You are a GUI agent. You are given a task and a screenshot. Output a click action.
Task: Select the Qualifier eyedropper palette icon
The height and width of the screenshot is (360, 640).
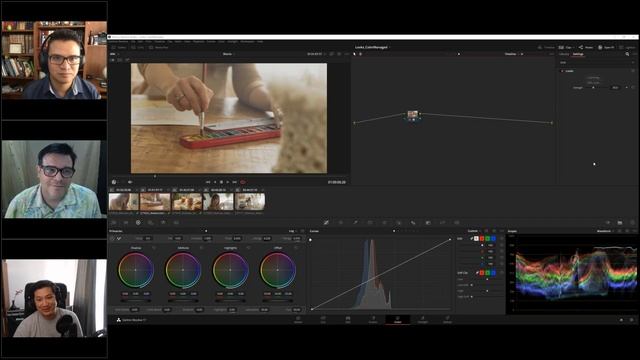tap(356, 222)
